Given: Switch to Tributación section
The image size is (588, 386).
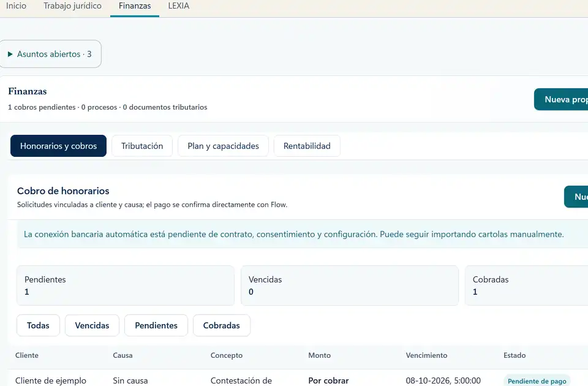Looking at the screenshot, I should point(142,146).
